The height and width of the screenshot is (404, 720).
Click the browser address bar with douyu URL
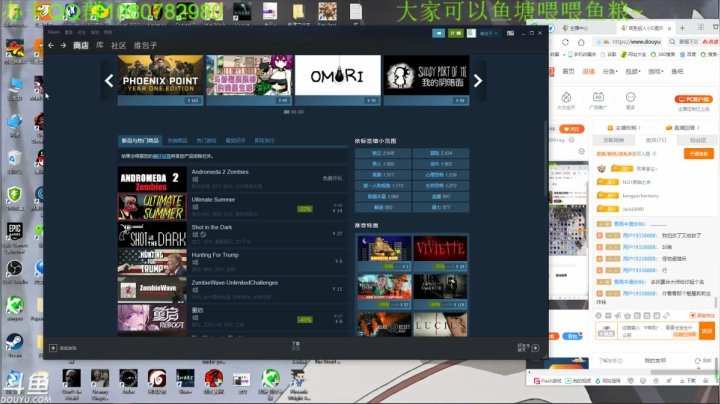coord(631,42)
